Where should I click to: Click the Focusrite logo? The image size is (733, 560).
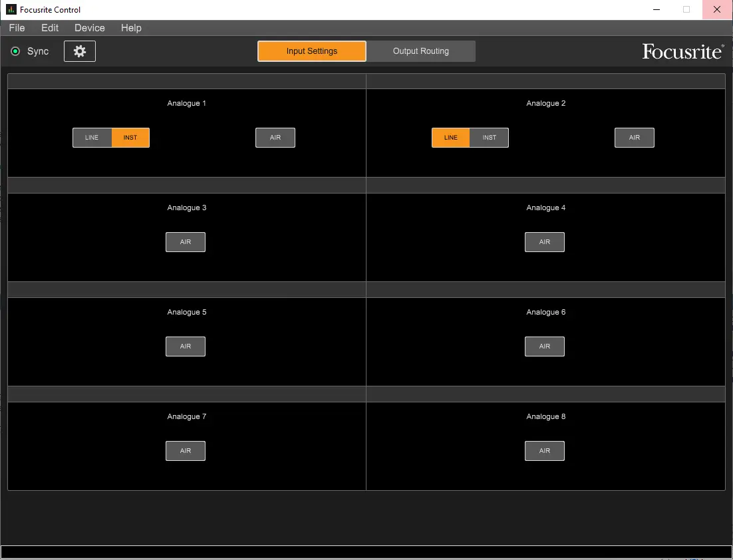pyautogui.click(x=682, y=52)
